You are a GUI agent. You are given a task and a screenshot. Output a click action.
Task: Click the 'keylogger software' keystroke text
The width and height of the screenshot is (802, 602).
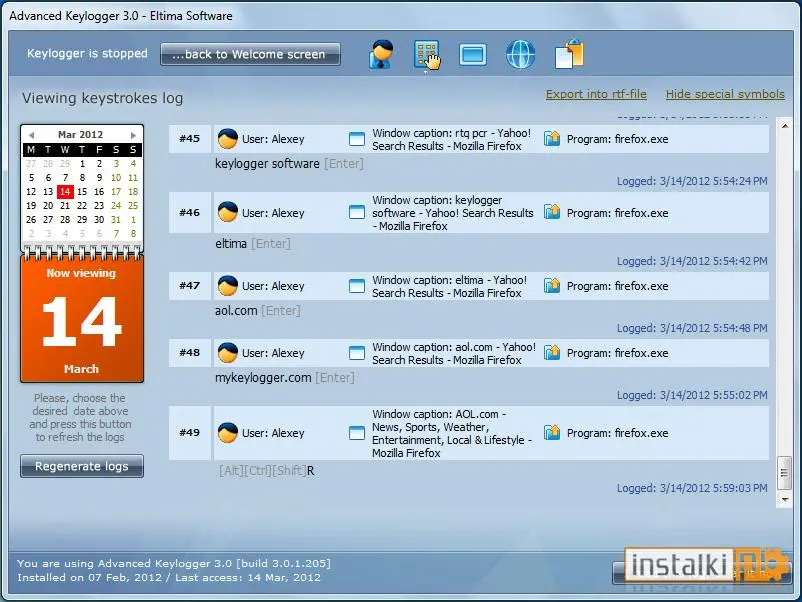coord(267,164)
